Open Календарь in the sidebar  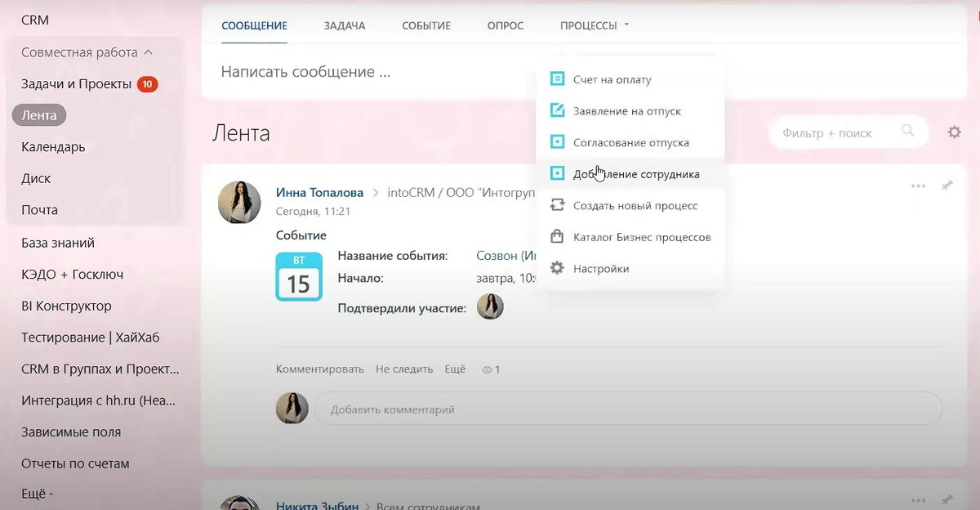click(x=53, y=147)
